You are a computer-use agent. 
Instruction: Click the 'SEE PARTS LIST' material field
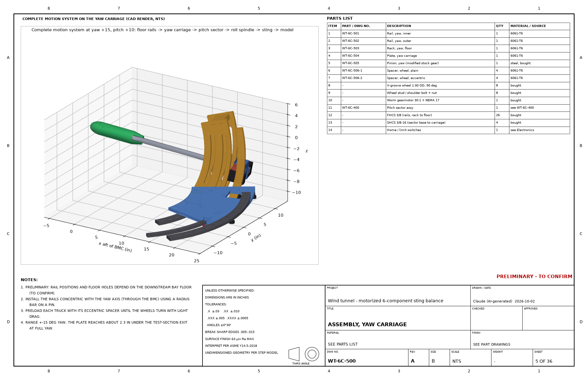coord(343,345)
